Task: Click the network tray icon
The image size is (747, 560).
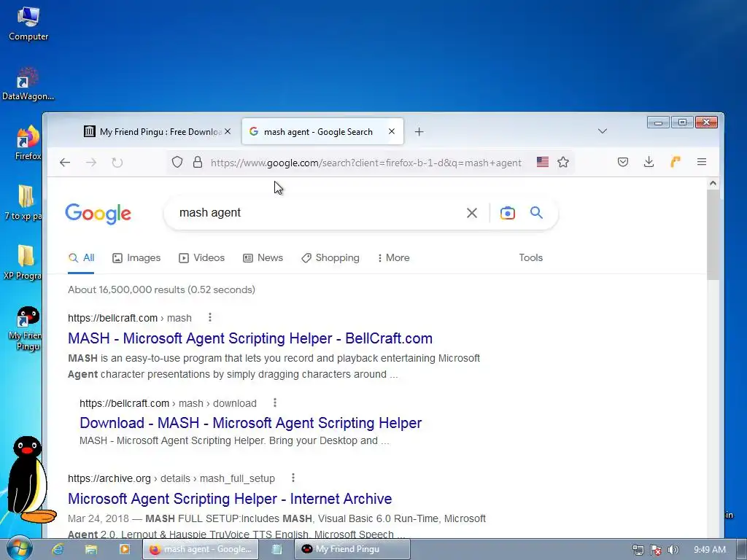Action: [638, 550]
